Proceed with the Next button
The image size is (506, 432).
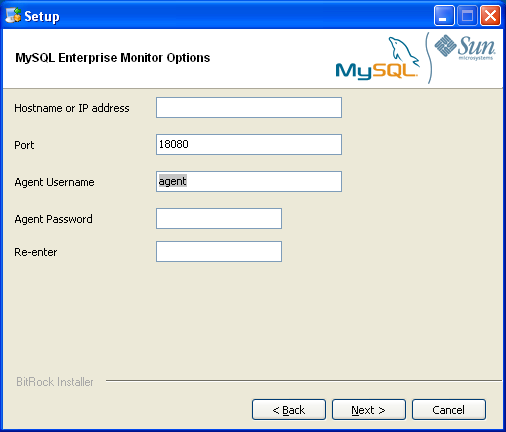click(x=369, y=410)
